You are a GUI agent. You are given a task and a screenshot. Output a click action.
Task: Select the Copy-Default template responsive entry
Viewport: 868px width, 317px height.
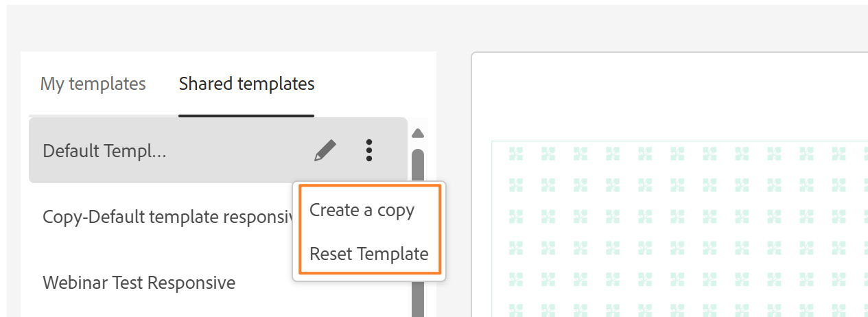165,217
